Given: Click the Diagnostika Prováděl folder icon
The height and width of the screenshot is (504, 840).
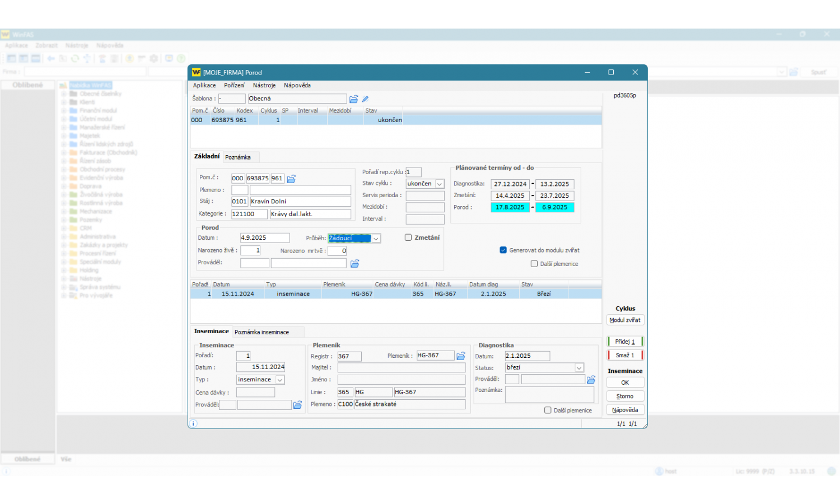Looking at the screenshot, I should pos(591,380).
